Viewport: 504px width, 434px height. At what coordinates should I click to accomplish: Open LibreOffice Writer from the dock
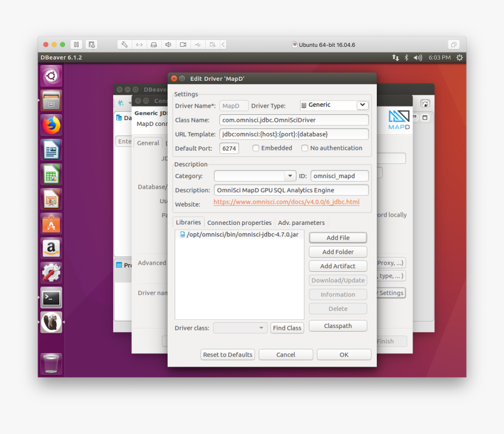click(51, 150)
